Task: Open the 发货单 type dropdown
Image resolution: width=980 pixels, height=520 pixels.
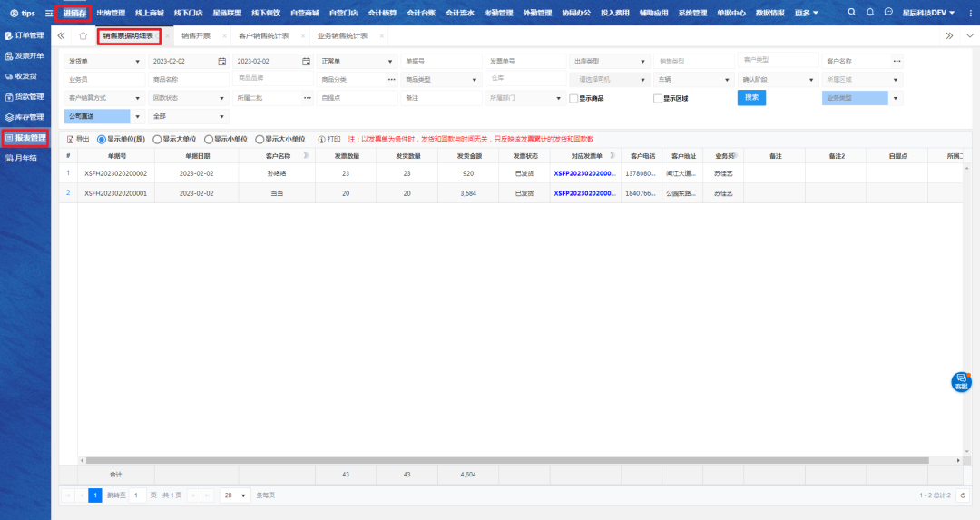Action: (104, 61)
